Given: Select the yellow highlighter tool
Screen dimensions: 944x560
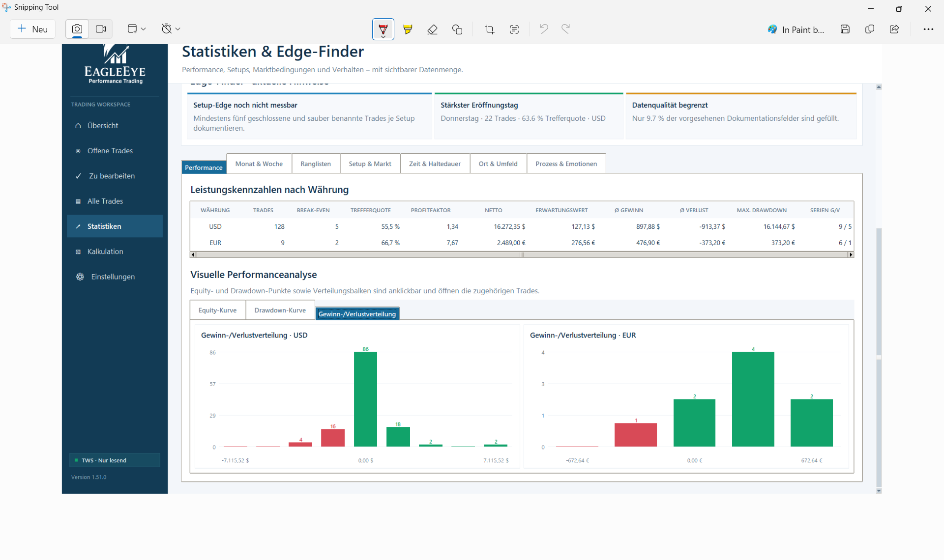Looking at the screenshot, I should click(408, 29).
